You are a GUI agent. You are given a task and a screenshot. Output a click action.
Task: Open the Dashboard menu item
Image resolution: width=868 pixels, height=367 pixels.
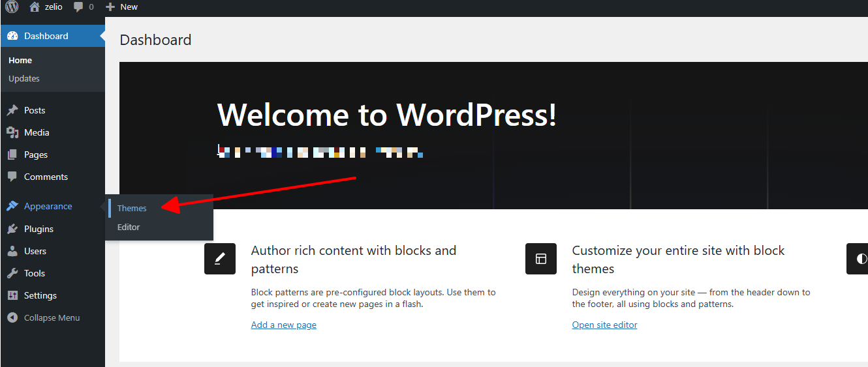coord(52,36)
